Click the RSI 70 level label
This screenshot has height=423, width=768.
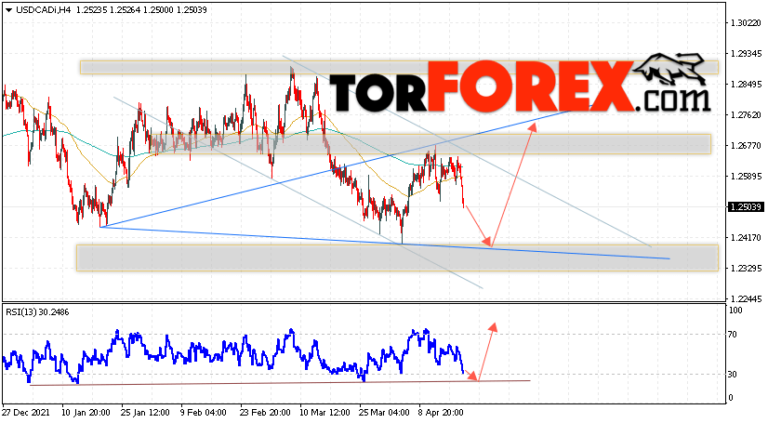click(x=732, y=335)
